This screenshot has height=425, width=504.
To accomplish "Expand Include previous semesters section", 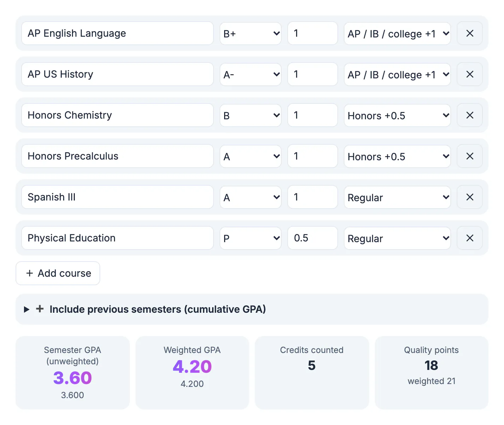I will 252,309.
